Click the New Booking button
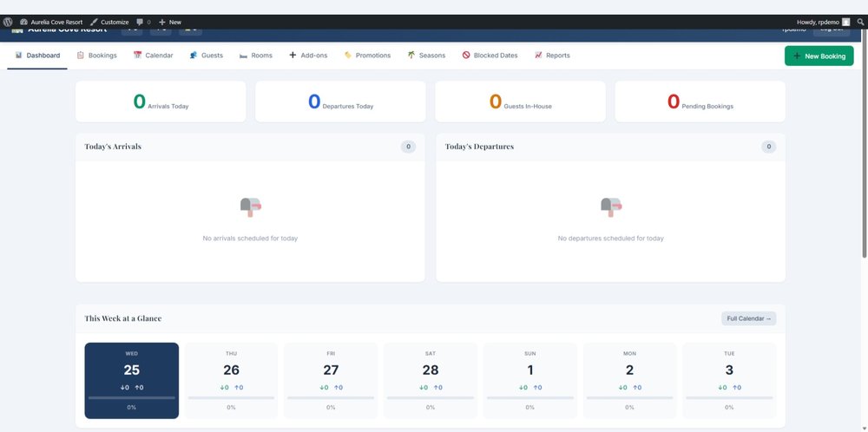868x432 pixels. pos(819,56)
